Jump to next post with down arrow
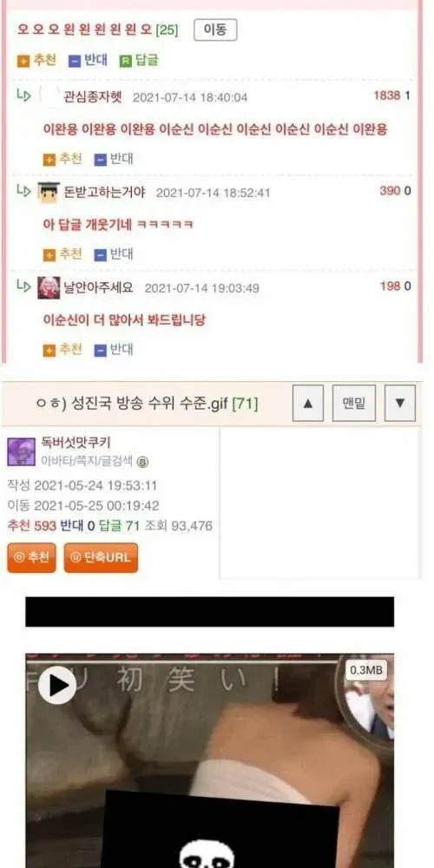 pos(399,403)
